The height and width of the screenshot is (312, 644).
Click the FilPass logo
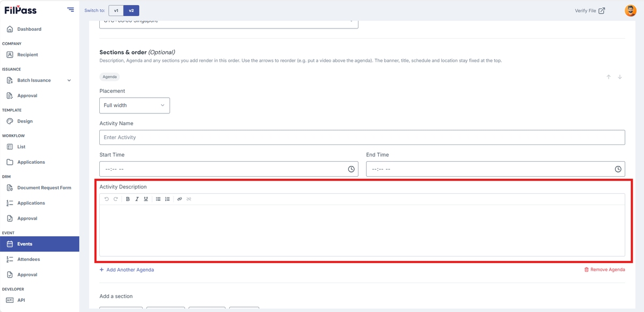click(x=20, y=10)
